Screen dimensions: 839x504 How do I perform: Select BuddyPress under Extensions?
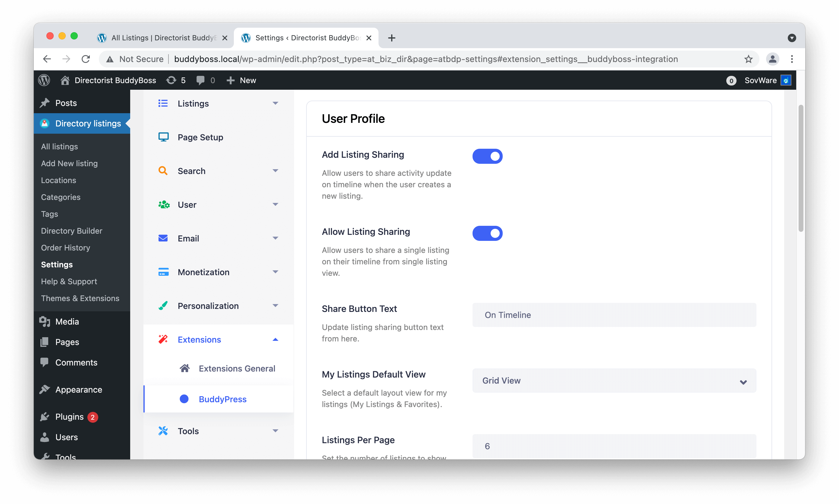click(x=223, y=399)
